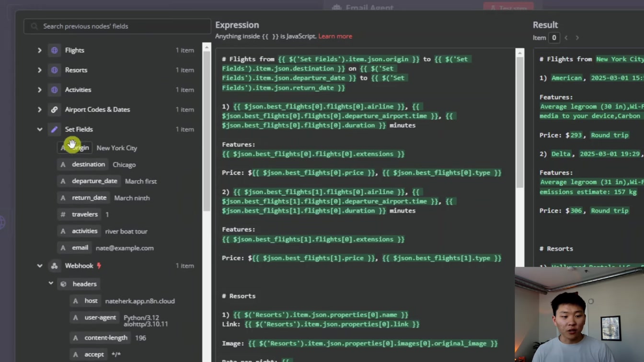Select the email field pill
Viewport: 644px width, 362px height.
click(x=74, y=248)
